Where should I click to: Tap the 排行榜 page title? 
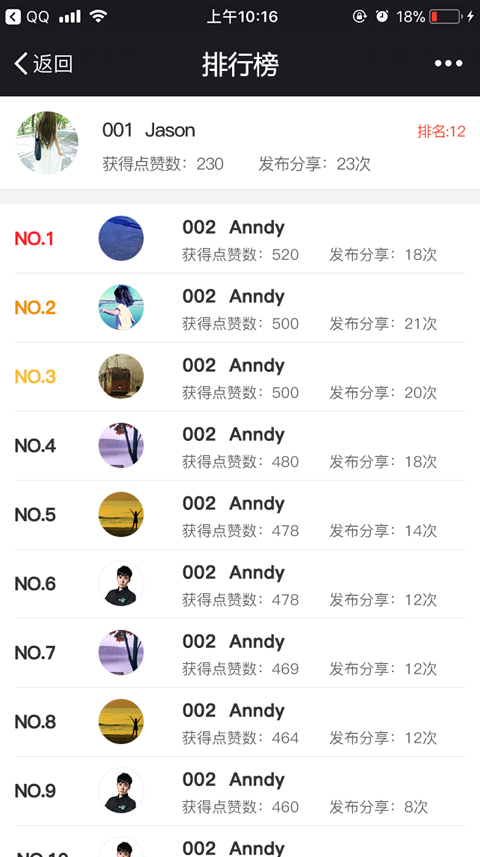[241, 64]
